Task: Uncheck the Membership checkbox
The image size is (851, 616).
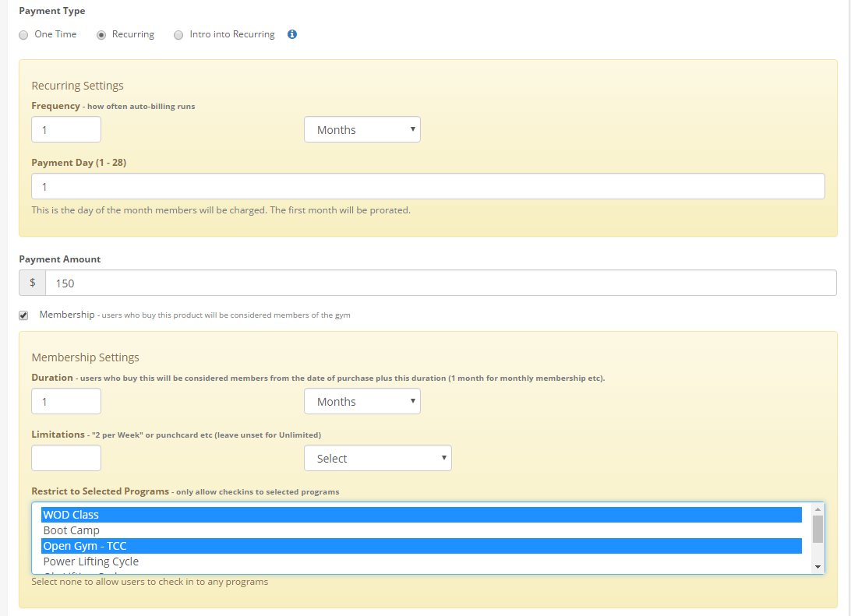Action: tap(23, 315)
